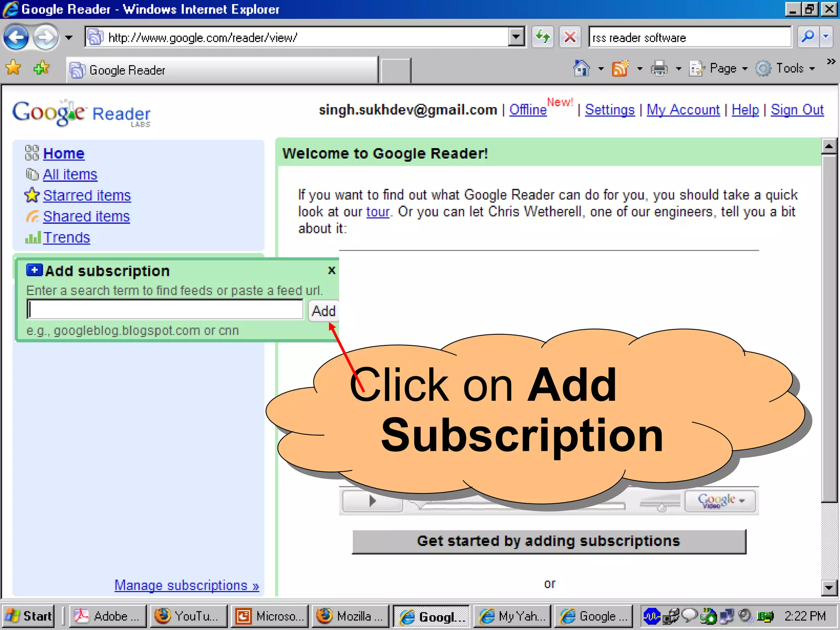
Task: Click the address bar URL field
Action: [297, 38]
